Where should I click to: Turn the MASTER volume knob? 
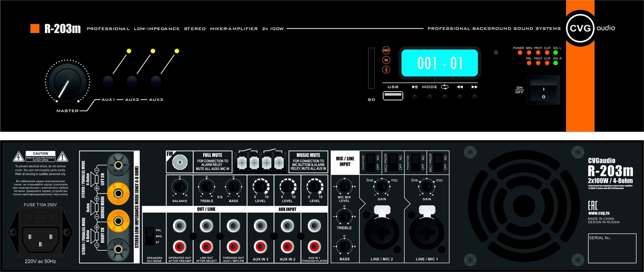67,82
